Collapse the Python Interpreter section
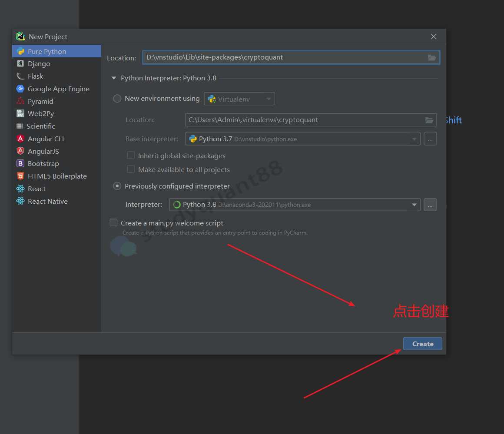The height and width of the screenshot is (434, 504). pyautogui.click(x=114, y=78)
